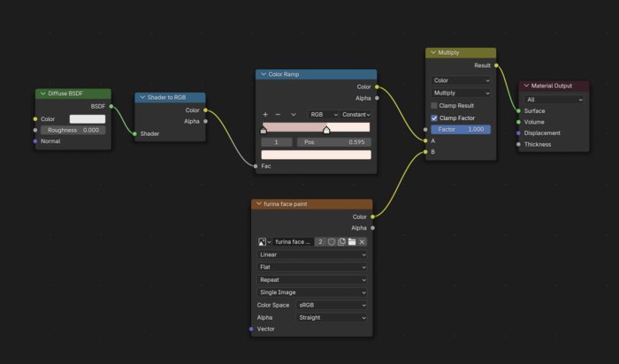
Task: Open the Constant interpolation dropdown
Action: [355, 114]
